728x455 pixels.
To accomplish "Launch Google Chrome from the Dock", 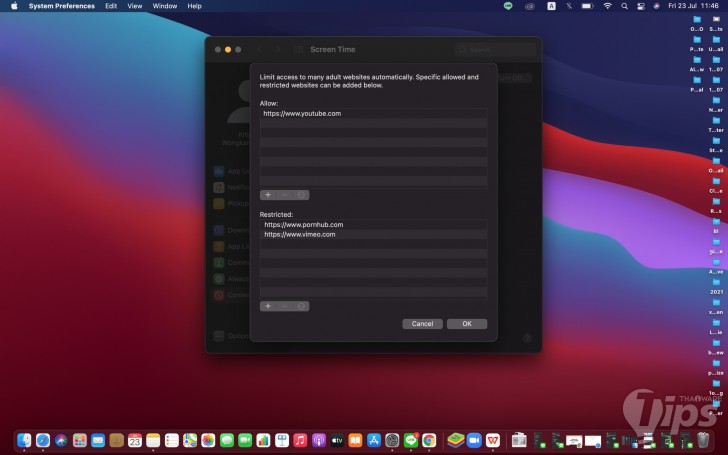I will 429,440.
